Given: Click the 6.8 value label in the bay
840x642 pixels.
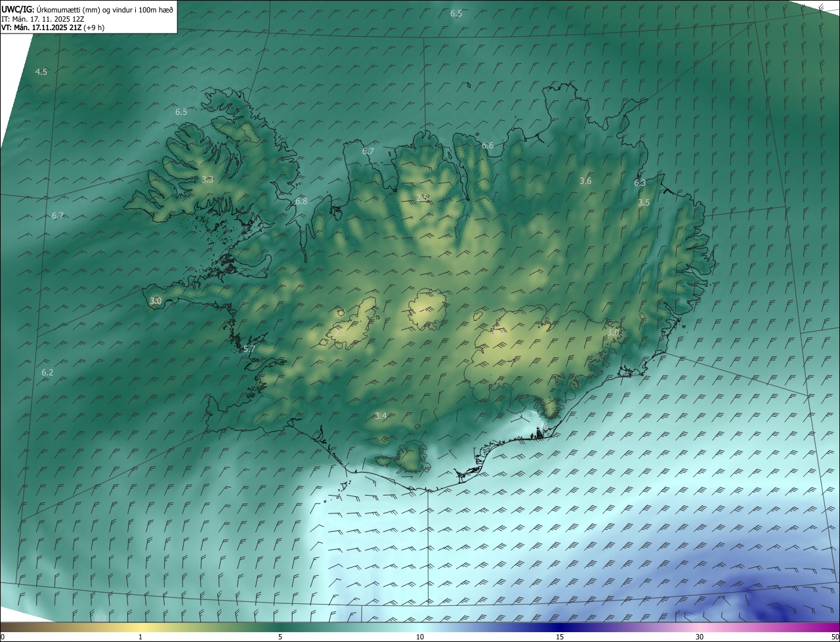Looking at the screenshot, I should tap(301, 201).
